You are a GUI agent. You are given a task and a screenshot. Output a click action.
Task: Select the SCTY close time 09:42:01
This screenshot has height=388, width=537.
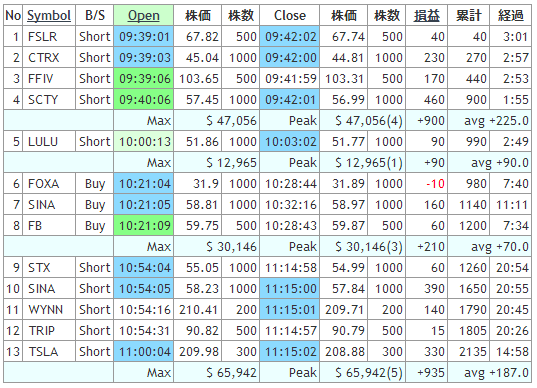(x=290, y=100)
